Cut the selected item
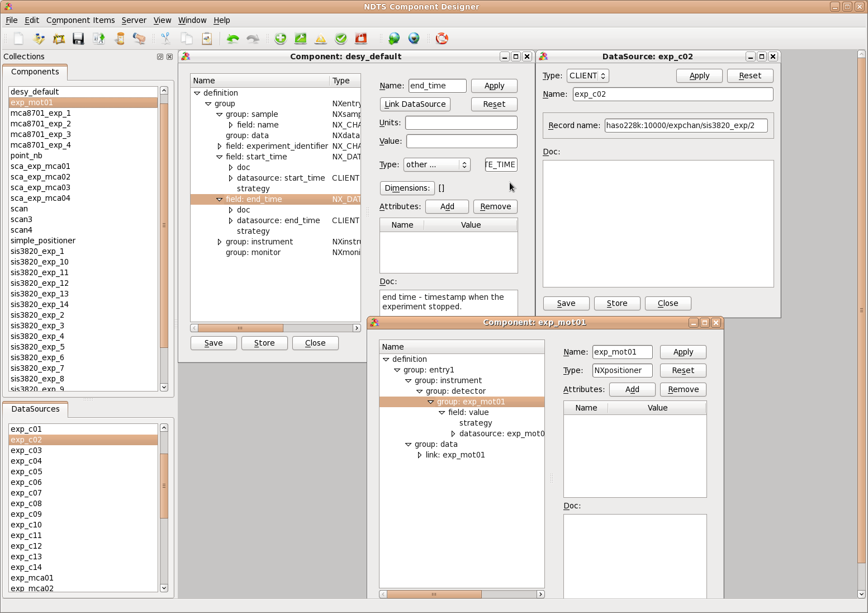 (x=165, y=39)
